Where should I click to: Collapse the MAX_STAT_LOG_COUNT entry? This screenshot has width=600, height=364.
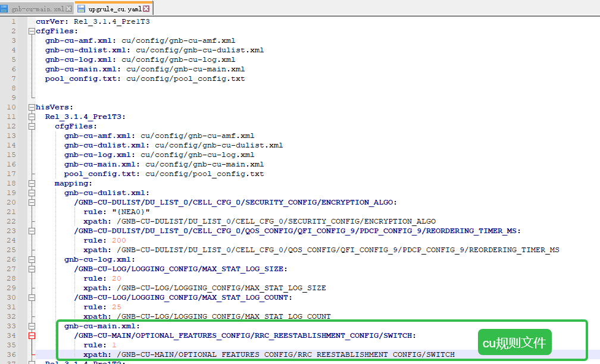pos(31,297)
